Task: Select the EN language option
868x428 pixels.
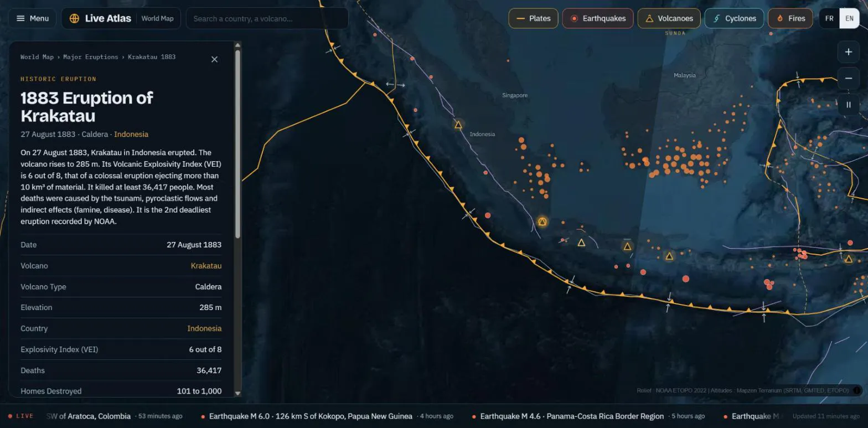Action: [x=849, y=18]
